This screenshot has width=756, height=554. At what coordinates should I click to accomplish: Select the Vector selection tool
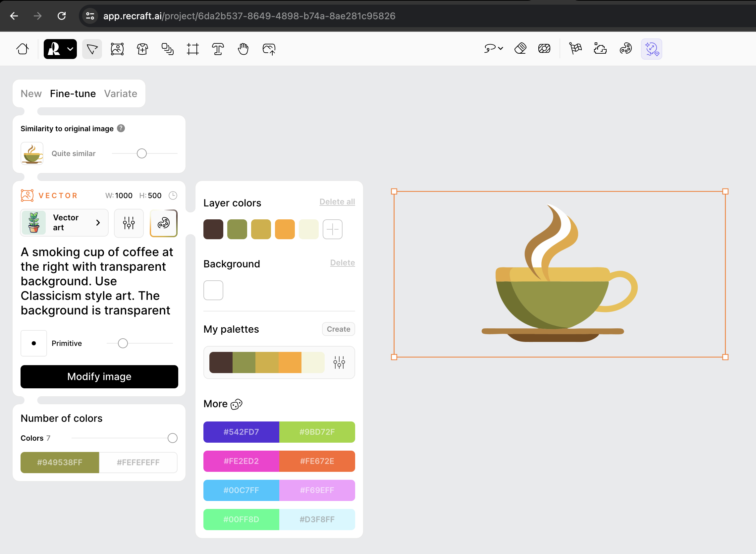coord(92,49)
